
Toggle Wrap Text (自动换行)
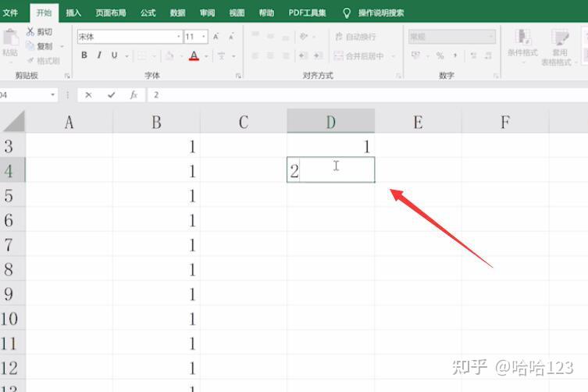coord(355,37)
